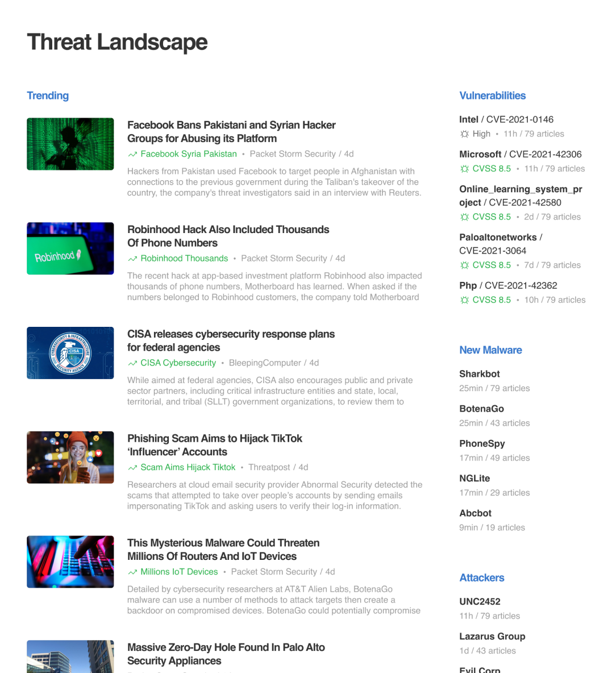Viewport: 616px width, 673px height.
Task: Select the Facebook Syria Pakistan topic tag
Action: point(189,154)
